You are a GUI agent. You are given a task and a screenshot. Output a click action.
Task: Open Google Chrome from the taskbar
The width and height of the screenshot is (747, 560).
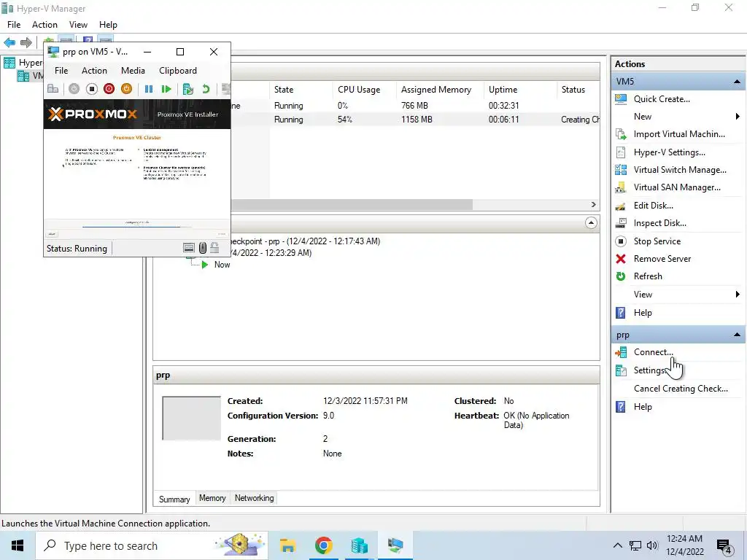[x=323, y=545]
